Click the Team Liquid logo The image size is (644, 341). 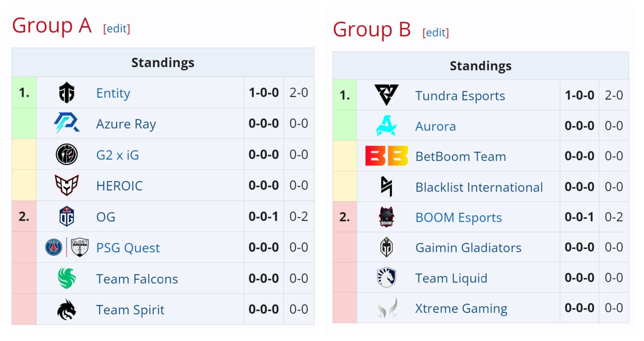(386, 278)
